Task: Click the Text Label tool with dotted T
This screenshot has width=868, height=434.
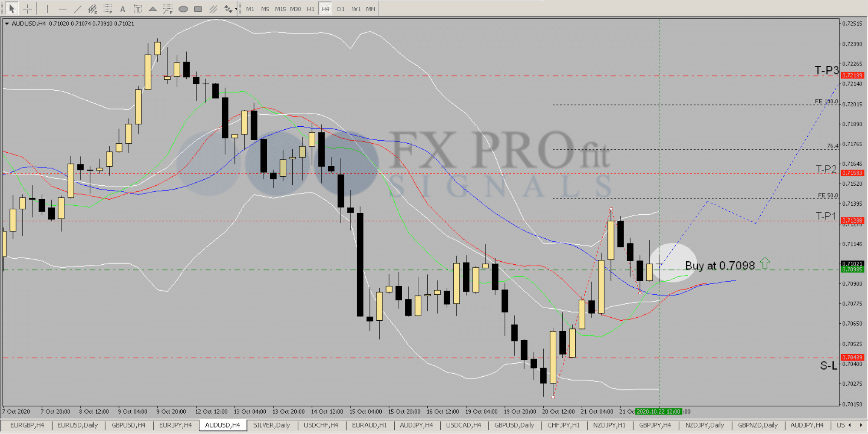Action: point(138,9)
